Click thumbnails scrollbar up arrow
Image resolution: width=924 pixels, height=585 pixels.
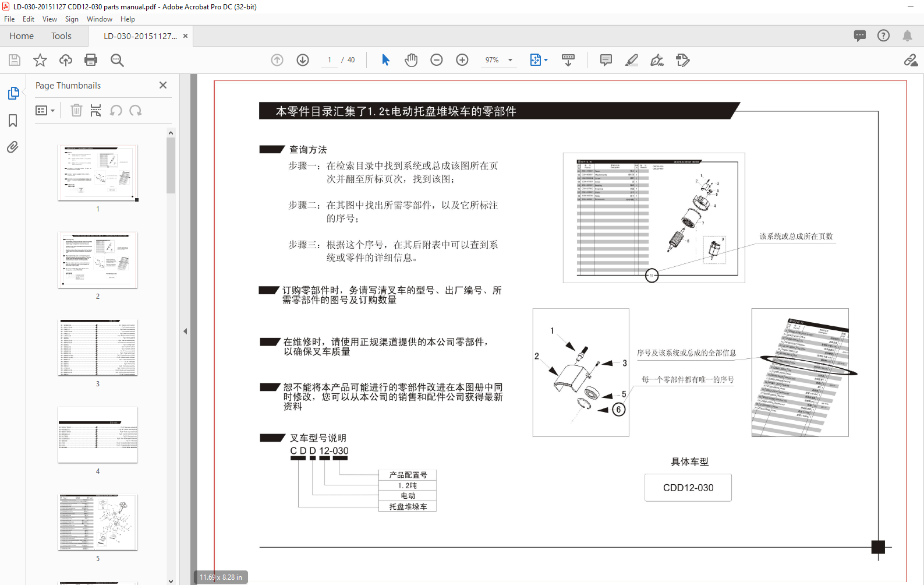[x=171, y=133]
